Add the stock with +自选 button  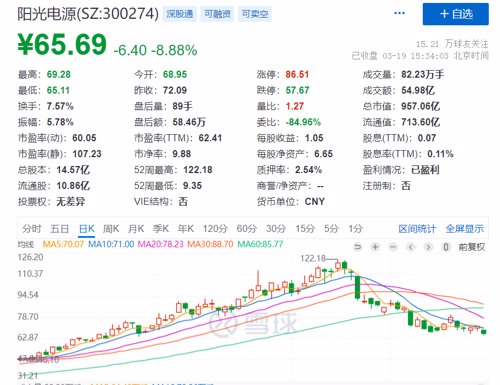pos(456,14)
